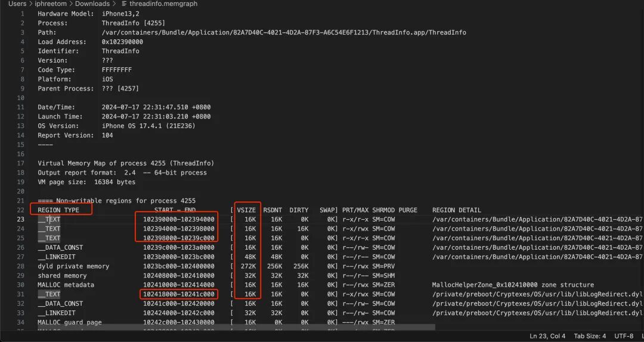Click 'MallocHelperZone_0x102410000 zone structure' detail
This screenshot has width=644, height=342.
click(513, 285)
